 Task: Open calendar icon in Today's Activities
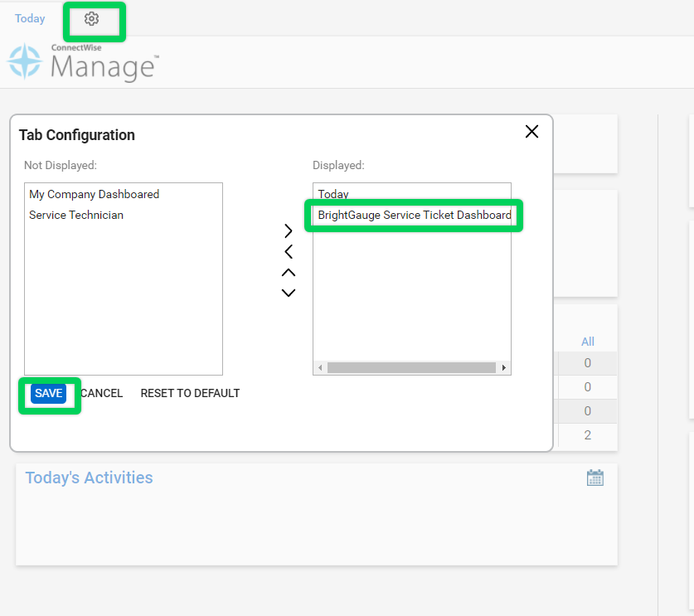595,478
